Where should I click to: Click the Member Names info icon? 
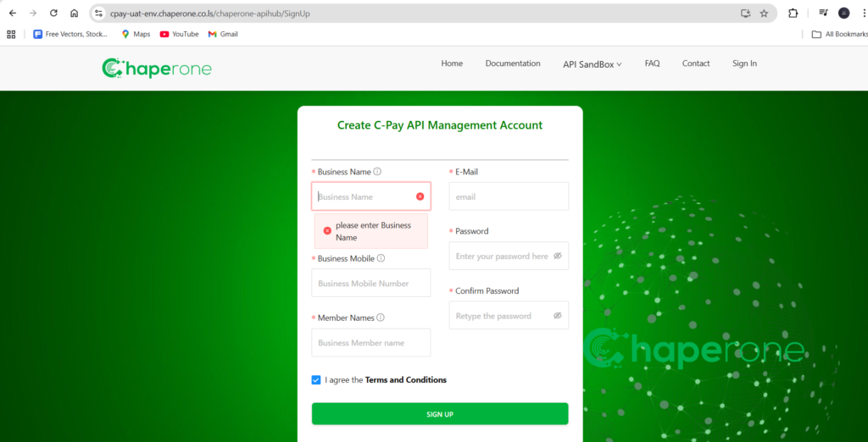coord(381,318)
